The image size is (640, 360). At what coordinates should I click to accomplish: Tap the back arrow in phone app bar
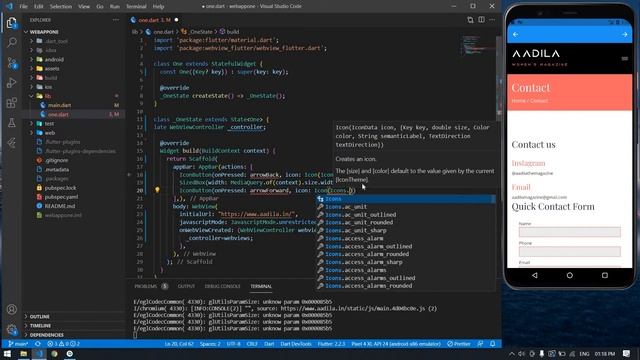pyautogui.click(x=516, y=35)
